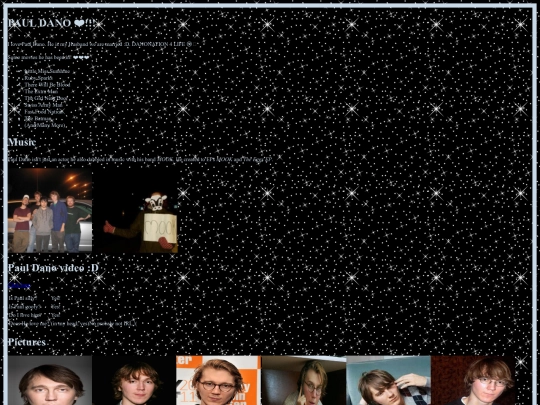
Task: Select Ruby Sparks list item
Action: pyautogui.click(x=38, y=78)
